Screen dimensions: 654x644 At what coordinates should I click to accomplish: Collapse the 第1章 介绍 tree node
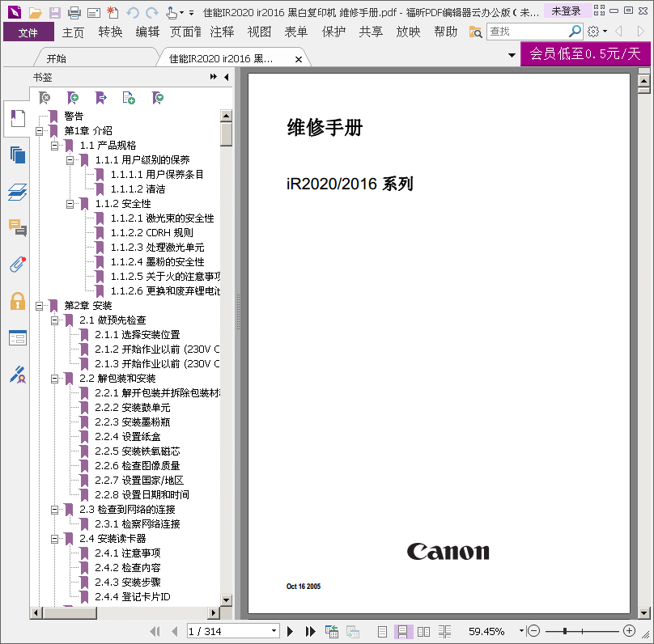[39, 131]
